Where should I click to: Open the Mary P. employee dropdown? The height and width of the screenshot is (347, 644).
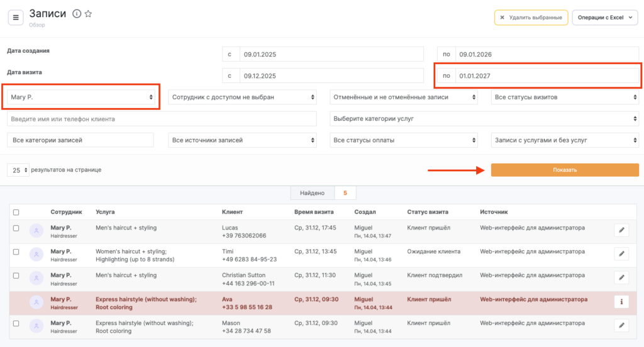(81, 97)
